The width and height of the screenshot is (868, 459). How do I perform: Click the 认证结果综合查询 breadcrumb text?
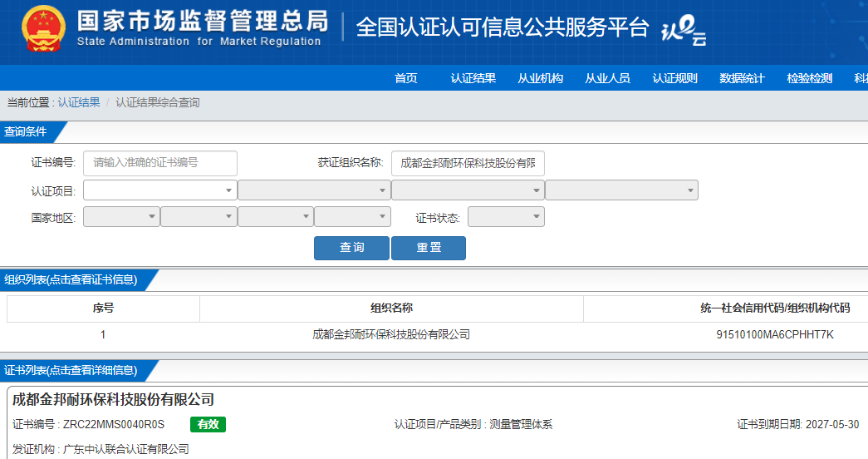pos(157,102)
